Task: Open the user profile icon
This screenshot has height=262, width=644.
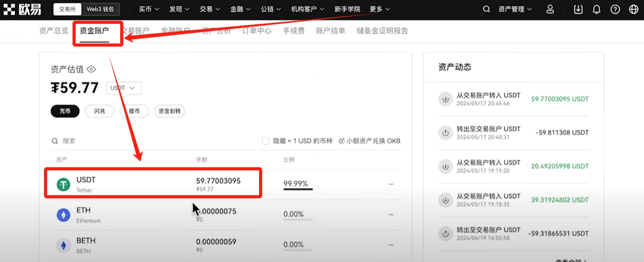Action: tap(550, 9)
